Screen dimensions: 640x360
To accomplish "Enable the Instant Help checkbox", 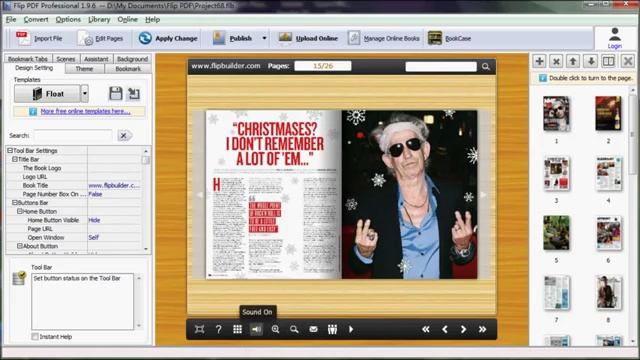I will click(x=35, y=337).
